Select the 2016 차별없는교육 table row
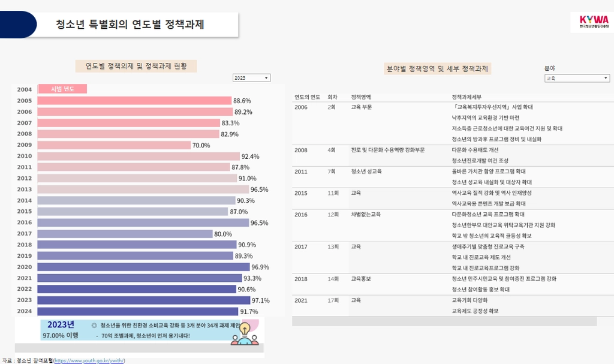 point(453,225)
